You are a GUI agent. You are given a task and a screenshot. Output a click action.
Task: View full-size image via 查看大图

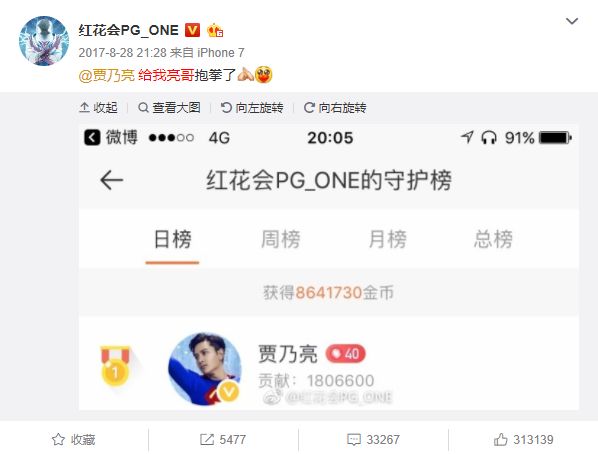pyautogui.click(x=169, y=108)
